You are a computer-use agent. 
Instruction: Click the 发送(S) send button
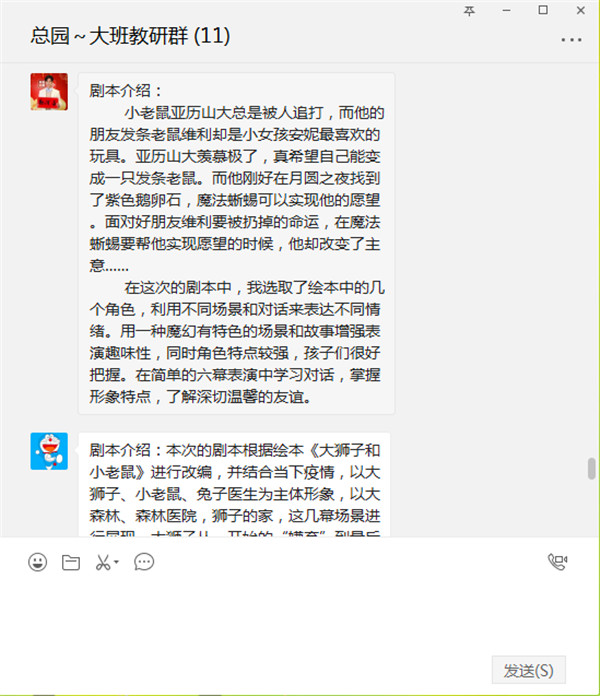click(x=529, y=670)
